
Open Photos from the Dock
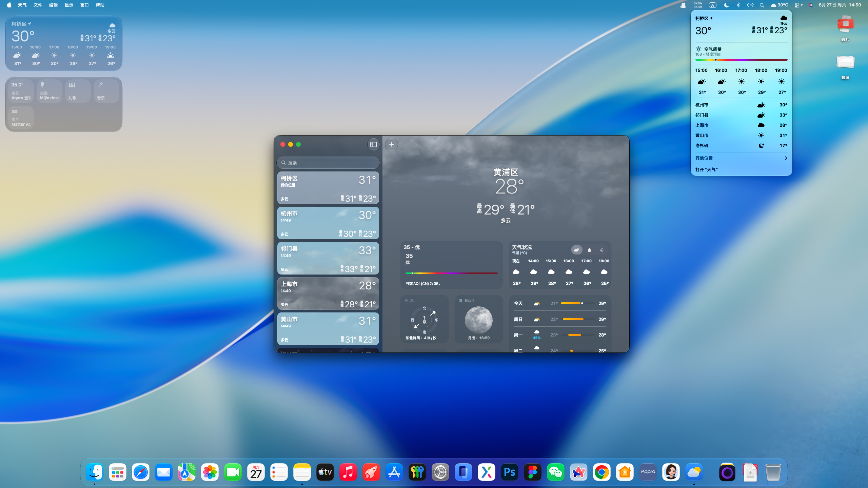coord(210,472)
